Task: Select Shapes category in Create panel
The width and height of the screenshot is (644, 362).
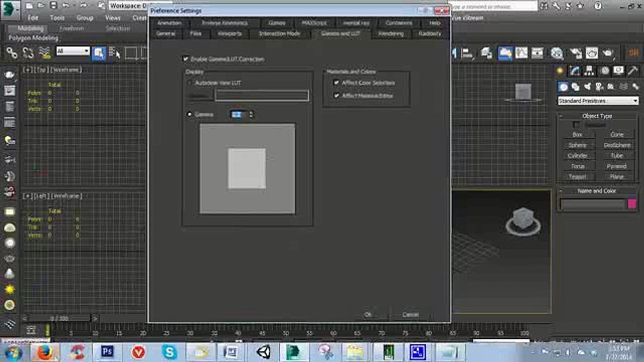Action: point(576,87)
